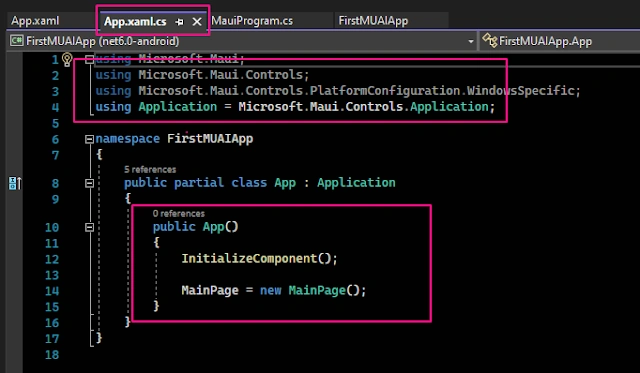
Task: Click the C# project icon beside FirstMUAIApp
Action: coord(17,41)
